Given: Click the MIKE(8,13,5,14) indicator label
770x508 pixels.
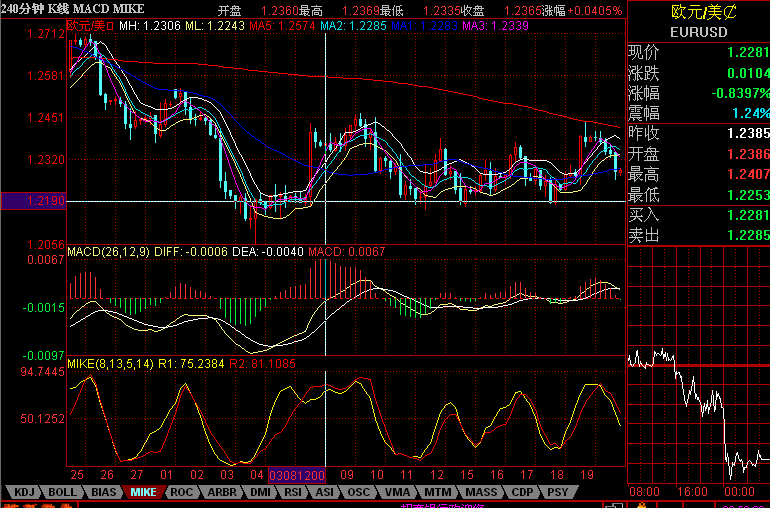Looking at the screenshot, I should [110, 364].
